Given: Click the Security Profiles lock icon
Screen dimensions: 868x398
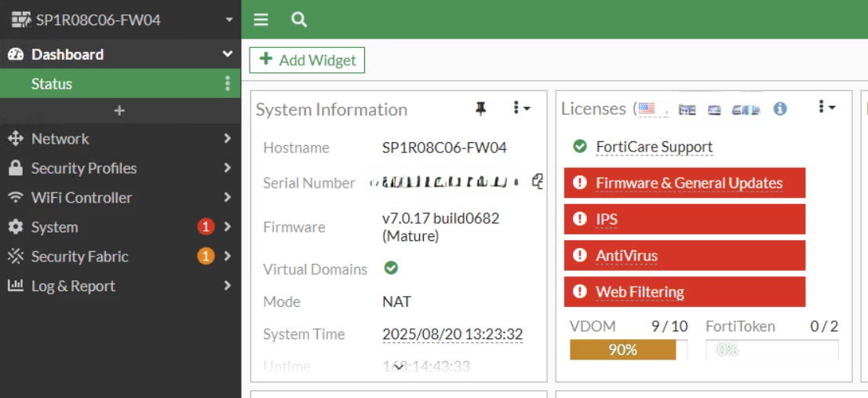Looking at the screenshot, I should (16, 168).
